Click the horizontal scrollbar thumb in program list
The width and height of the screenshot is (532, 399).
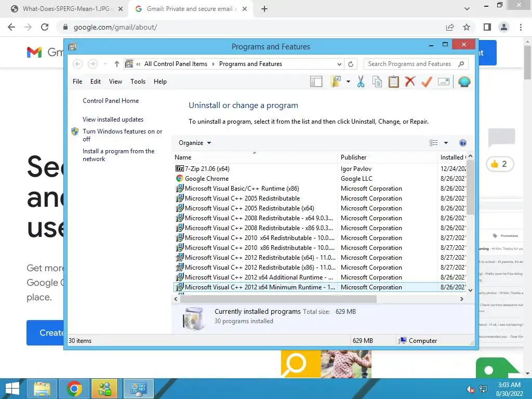278,299
